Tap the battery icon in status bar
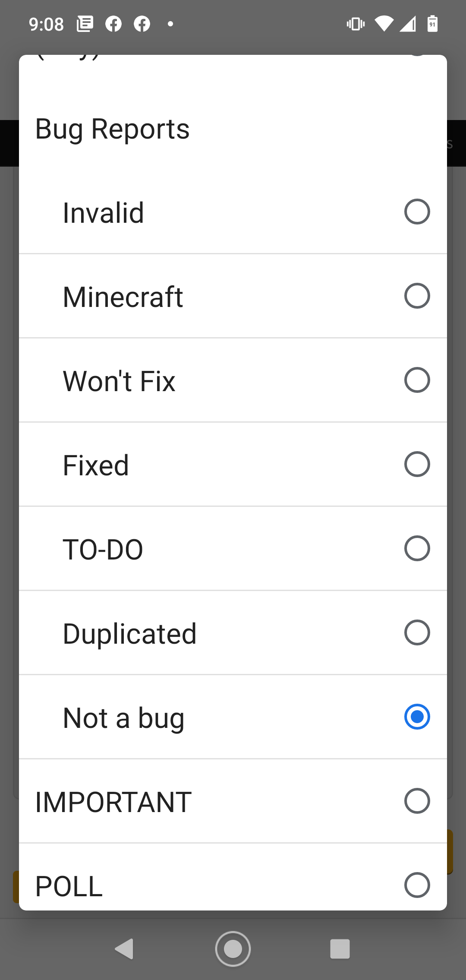The height and width of the screenshot is (980, 466). 432,24
